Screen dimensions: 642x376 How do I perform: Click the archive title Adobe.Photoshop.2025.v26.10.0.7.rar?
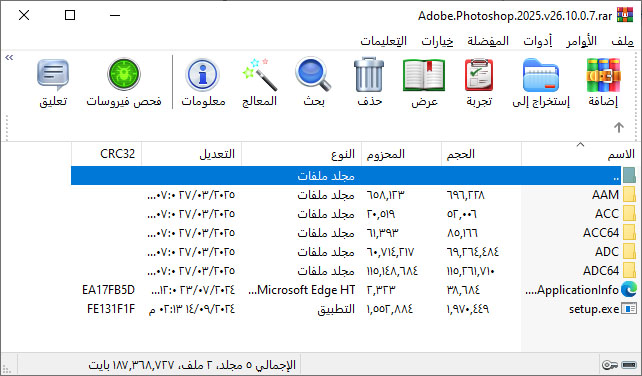pyautogui.click(x=515, y=16)
